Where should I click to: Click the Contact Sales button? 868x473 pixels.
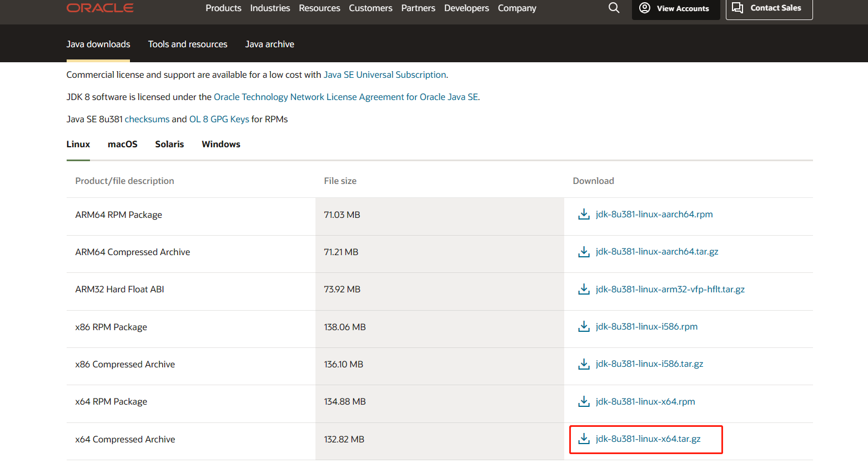[769, 8]
